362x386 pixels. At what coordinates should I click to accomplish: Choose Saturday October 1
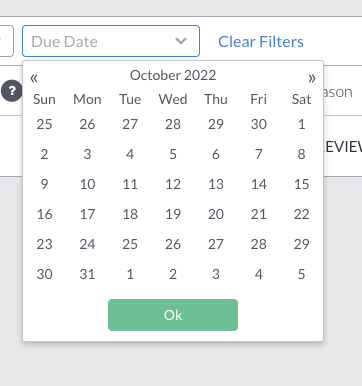302,124
